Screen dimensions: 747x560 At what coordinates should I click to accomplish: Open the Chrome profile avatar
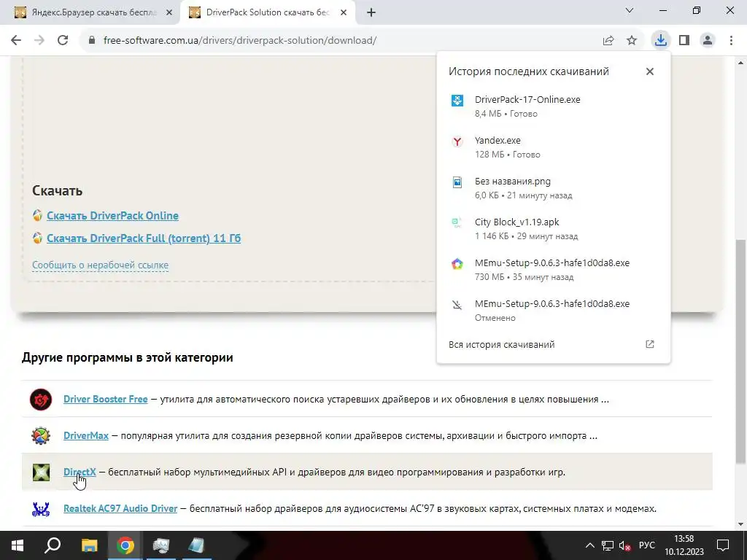point(708,41)
